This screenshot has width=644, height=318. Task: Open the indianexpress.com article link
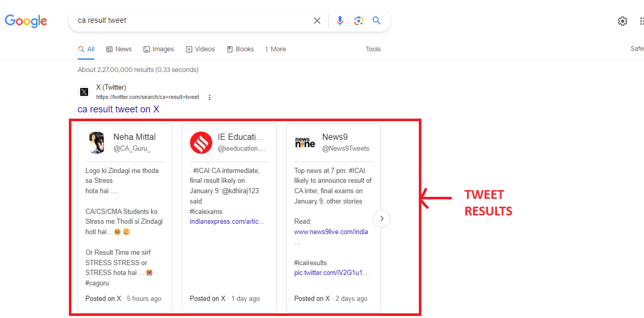tap(227, 222)
